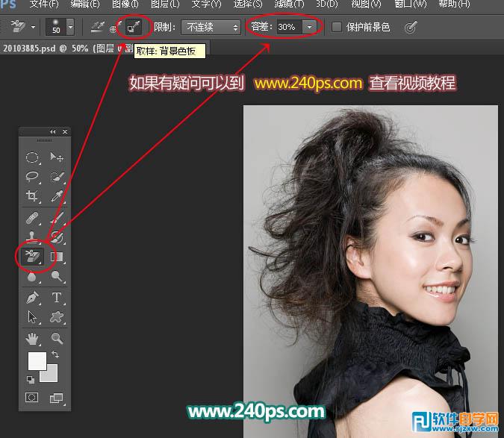Select the Move tool
The width and height of the screenshot is (504, 438).
point(57,157)
